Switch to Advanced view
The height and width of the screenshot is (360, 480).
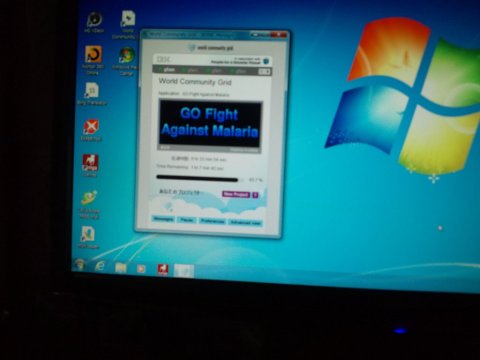(x=245, y=222)
